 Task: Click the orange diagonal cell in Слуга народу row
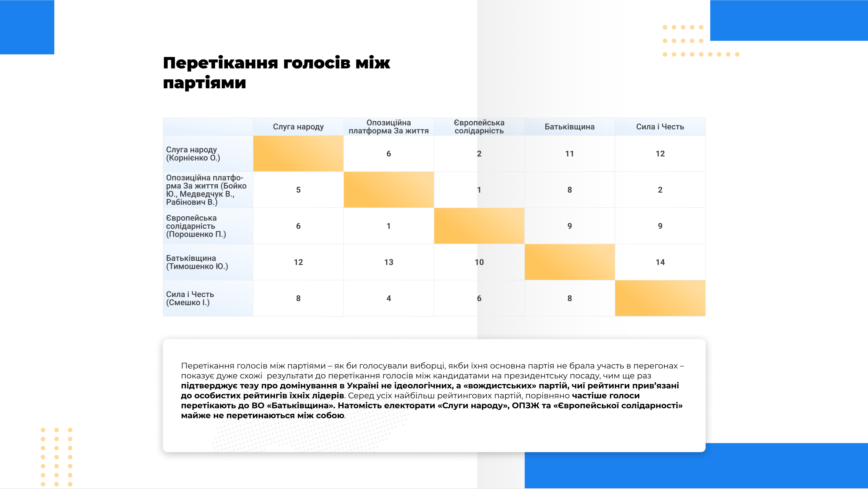pos(298,154)
